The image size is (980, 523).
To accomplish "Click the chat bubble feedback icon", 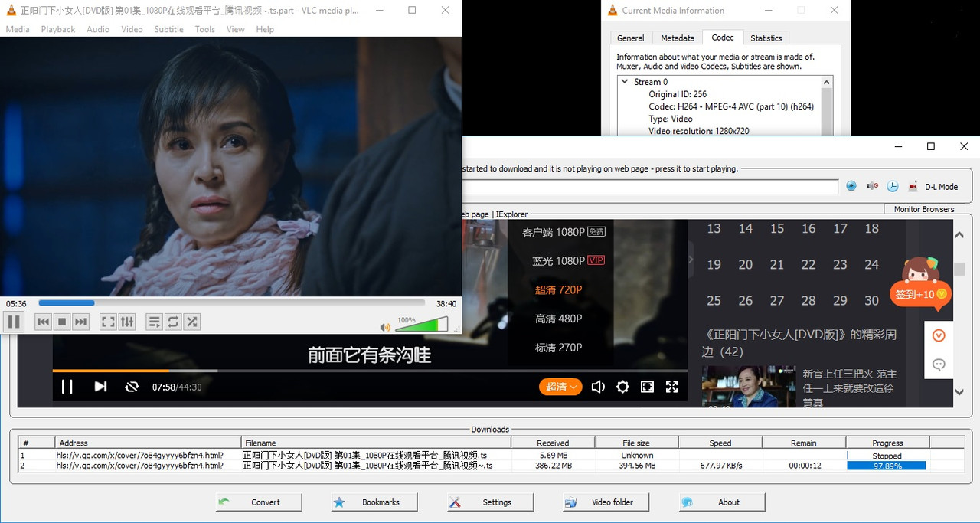I will pyautogui.click(x=939, y=364).
